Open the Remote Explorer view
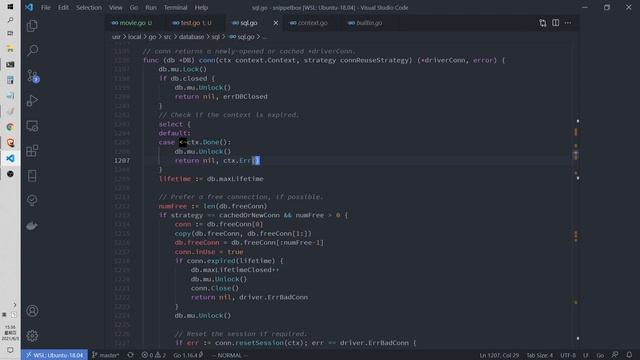This screenshot has height=360, width=640. 32,126
